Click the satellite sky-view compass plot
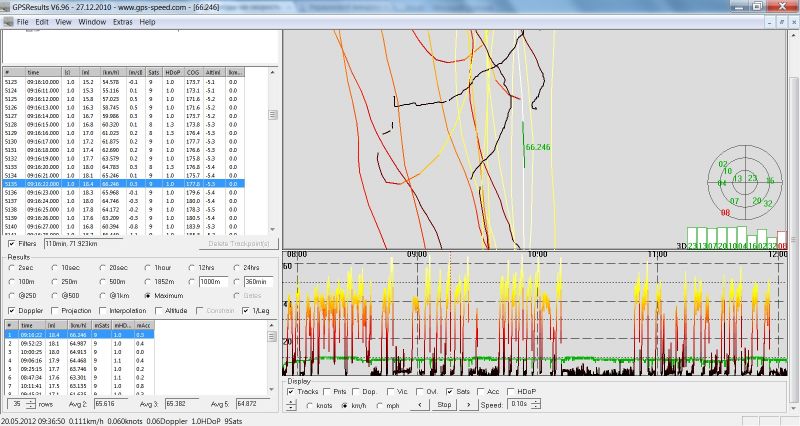 [746, 183]
